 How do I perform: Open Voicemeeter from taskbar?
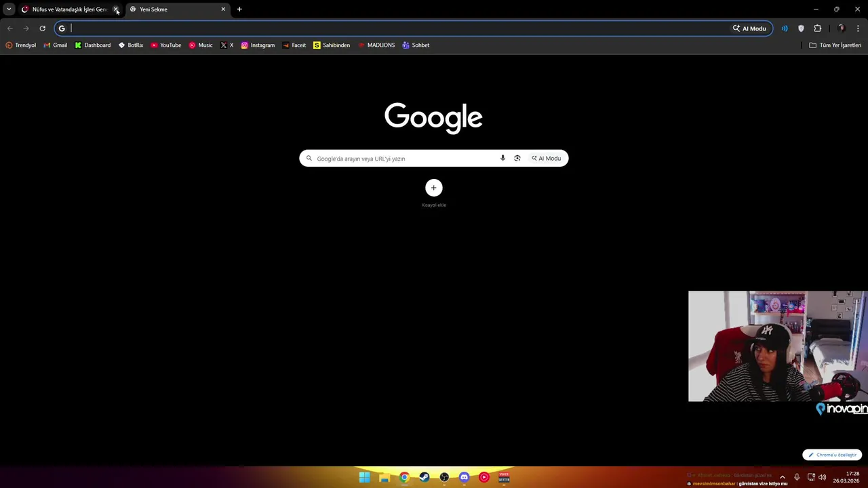pos(504,477)
